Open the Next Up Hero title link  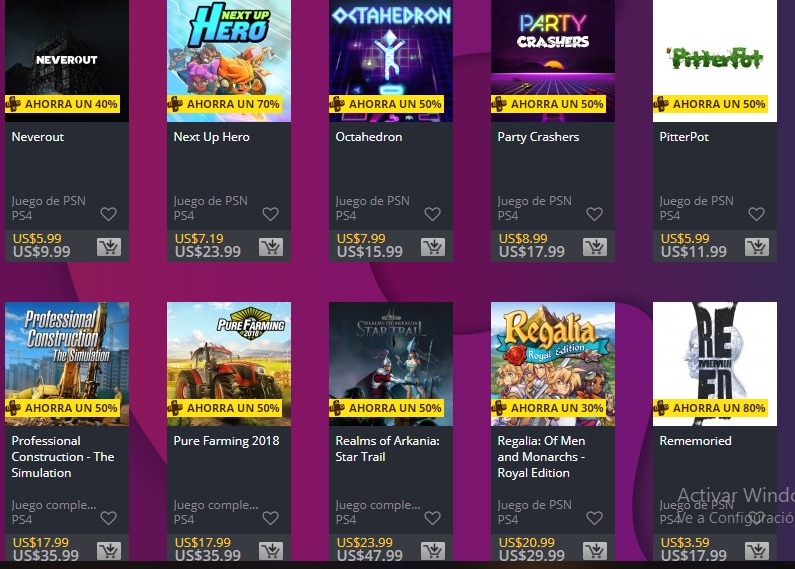tap(211, 137)
